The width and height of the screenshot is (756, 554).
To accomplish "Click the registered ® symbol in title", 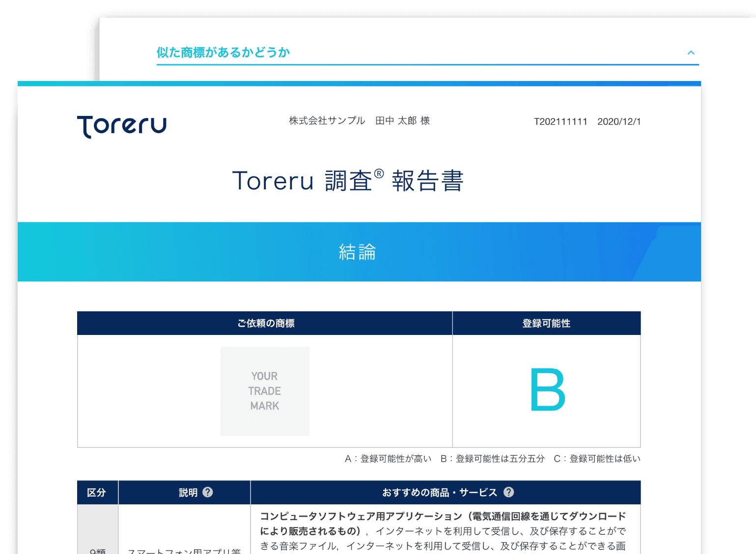I will (379, 174).
